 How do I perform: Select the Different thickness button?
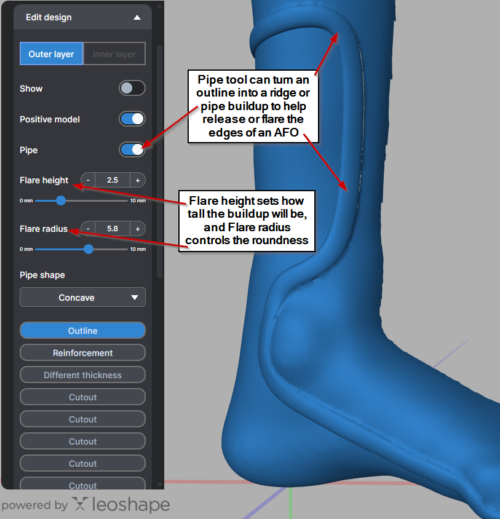pos(83,375)
